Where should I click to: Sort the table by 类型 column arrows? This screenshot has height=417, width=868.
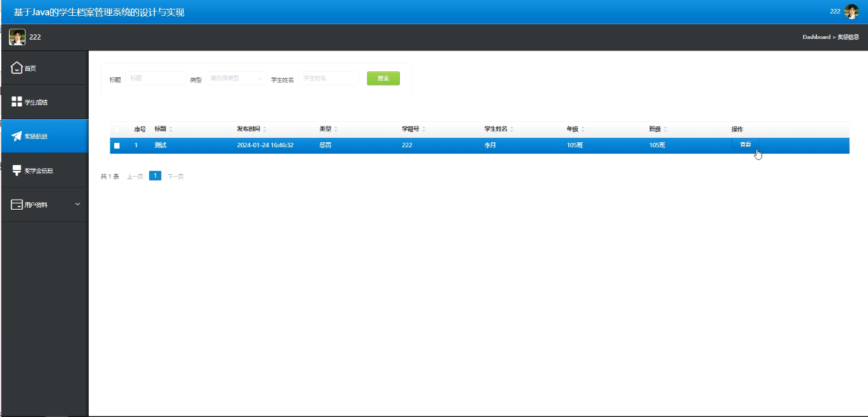336,129
